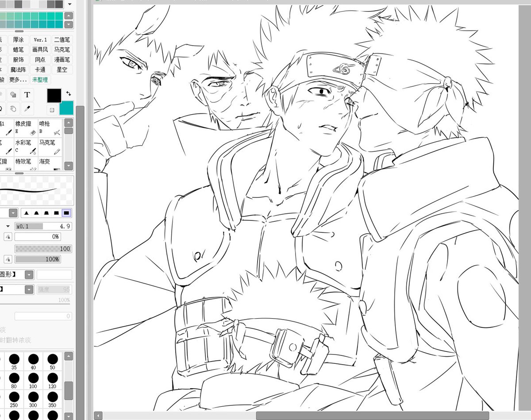Select the fourth flat brush edge shape
531x420 pixels.
point(56,213)
